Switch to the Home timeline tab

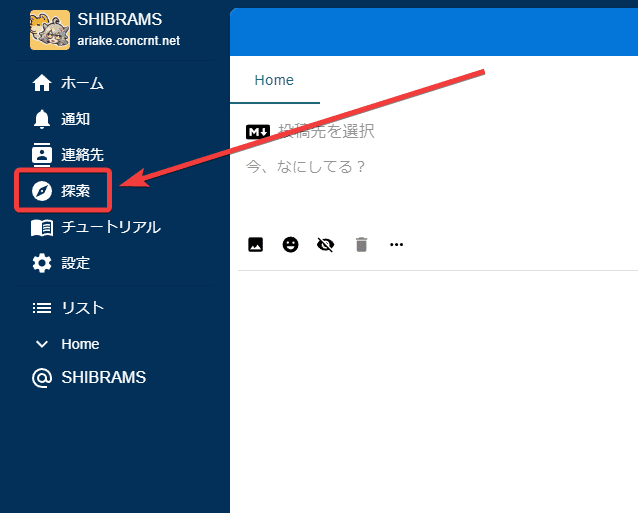275,80
